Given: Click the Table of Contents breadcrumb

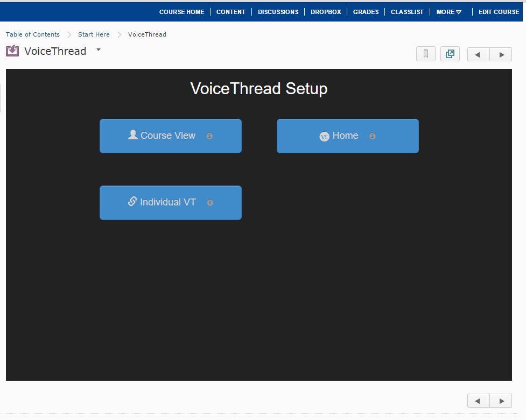Looking at the screenshot, I should [33, 34].
